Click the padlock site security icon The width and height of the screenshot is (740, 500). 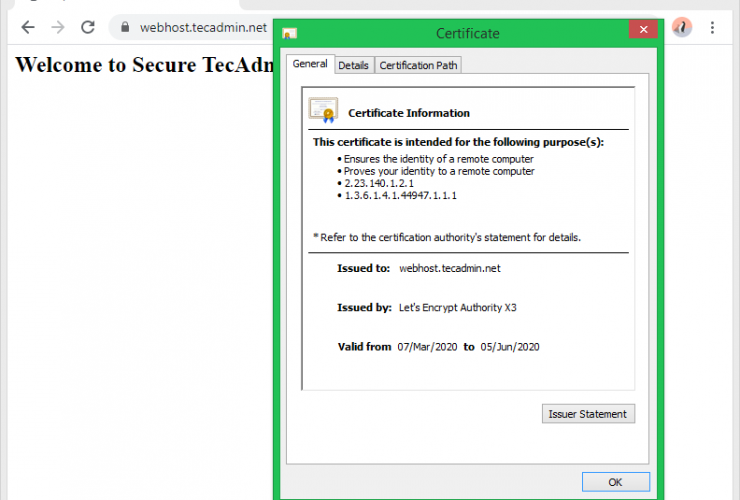[x=125, y=28]
